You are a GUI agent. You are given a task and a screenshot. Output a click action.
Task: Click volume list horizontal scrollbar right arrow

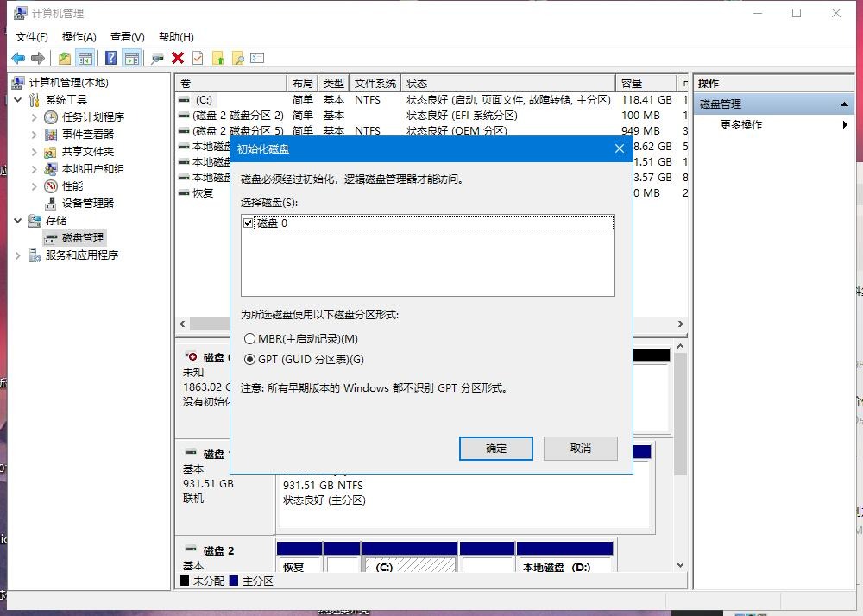pos(681,324)
